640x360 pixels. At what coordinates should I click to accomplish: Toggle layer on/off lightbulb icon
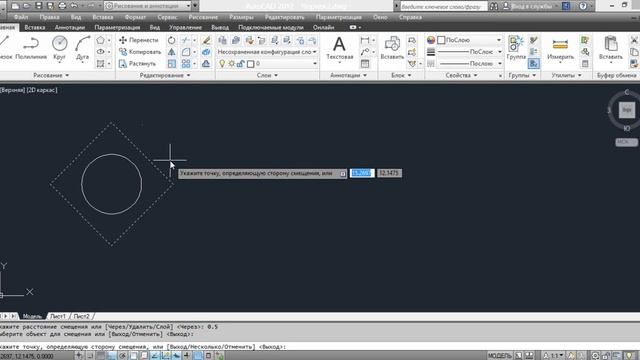coord(222,64)
